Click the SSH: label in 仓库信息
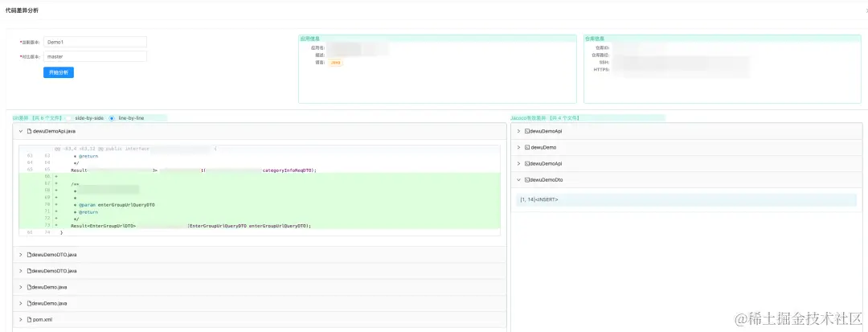This screenshot has height=332, width=868. [604, 63]
